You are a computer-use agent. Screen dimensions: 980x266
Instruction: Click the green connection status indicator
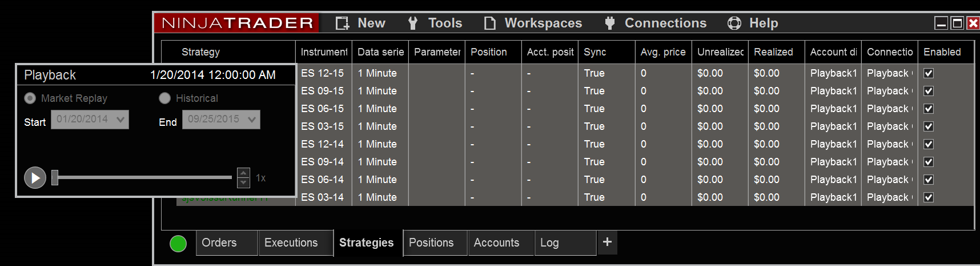178,244
